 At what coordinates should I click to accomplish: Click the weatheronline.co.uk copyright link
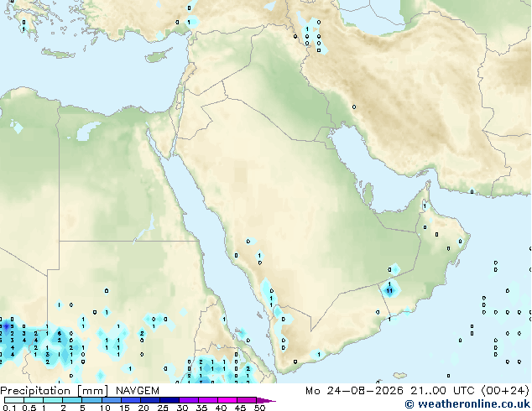pyautogui.click(x=467, y=404)
